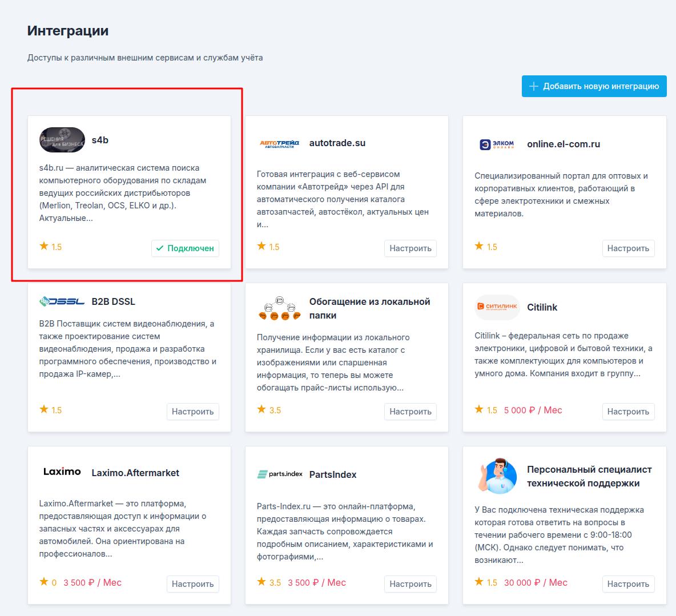Screen dimensions: 676x616
Task: Click the s4b integration logo
Action: pos(62,140)
